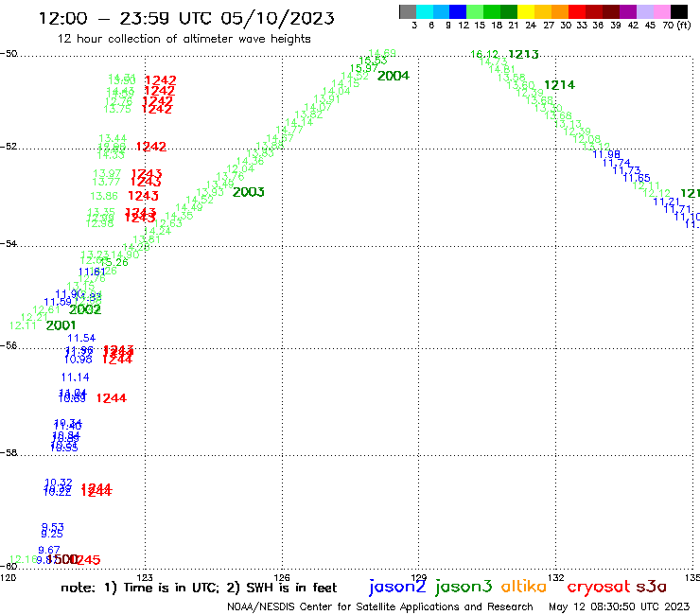Click the blue wave height value 11.54
The height and width of the screenshot is (615, 700).
coord(81,338)
